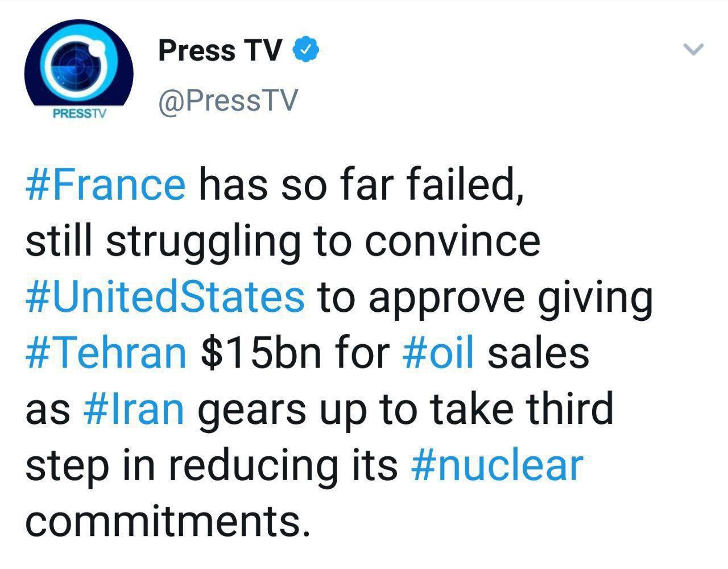Click the "to approve giving" text
This screenshot has width=728, height=569.
(485, 297)
